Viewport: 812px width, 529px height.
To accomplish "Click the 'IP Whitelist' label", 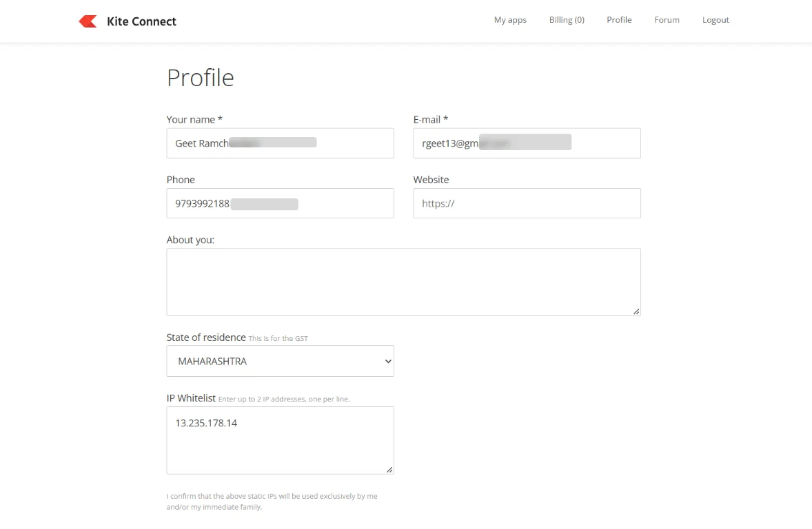I will 191,398.
